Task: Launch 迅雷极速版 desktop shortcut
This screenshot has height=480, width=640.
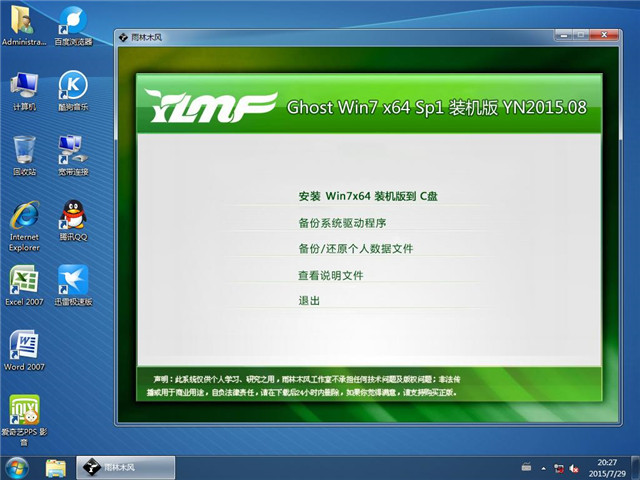Action: pos(73,286)
